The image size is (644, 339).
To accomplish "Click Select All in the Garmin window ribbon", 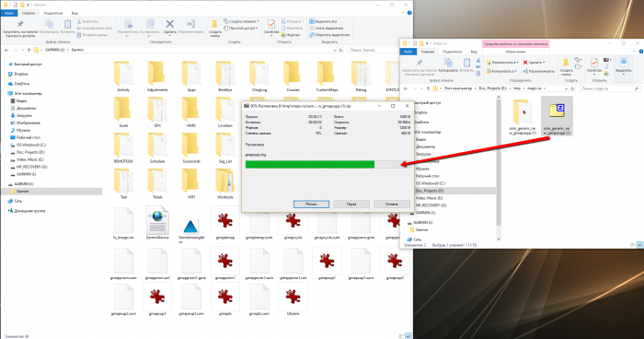I will coord(323,21).
